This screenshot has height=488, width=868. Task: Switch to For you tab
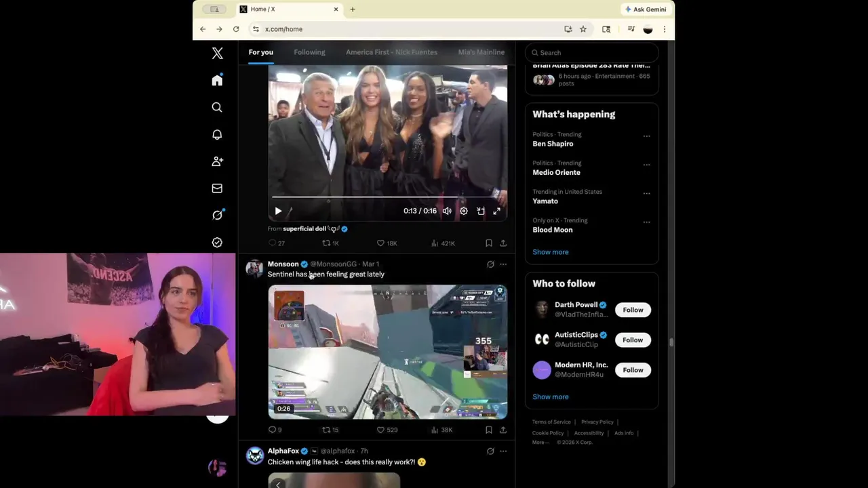pyautogui.click(x=260, y=52)
